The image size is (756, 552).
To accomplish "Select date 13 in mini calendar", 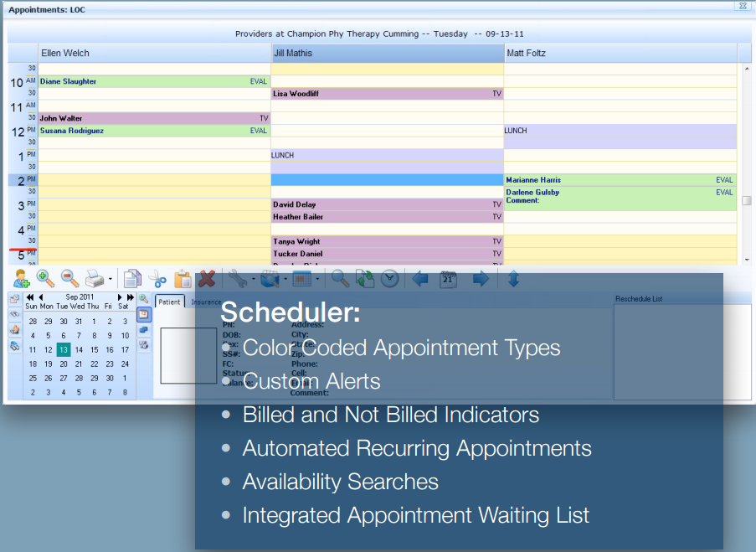I will point(63,350).
